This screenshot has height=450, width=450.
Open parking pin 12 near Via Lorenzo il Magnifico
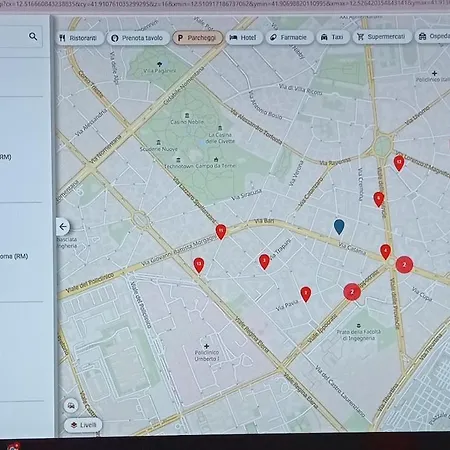[x=399, y=163]
